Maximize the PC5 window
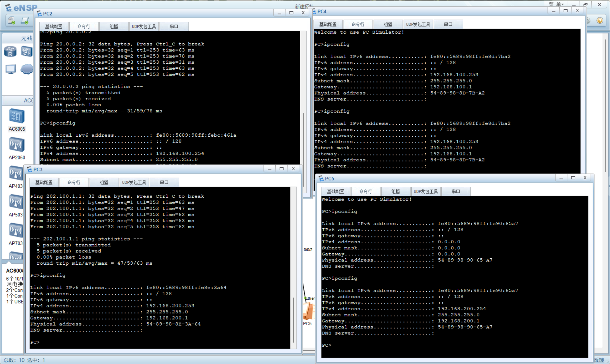Viewport: 610px width, 364px height. point(573,178)
